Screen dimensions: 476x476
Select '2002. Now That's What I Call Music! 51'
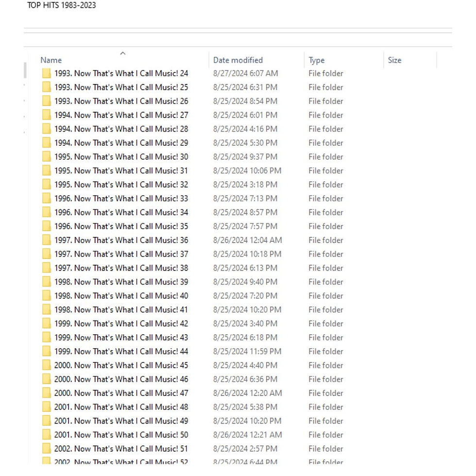point(121,449)
